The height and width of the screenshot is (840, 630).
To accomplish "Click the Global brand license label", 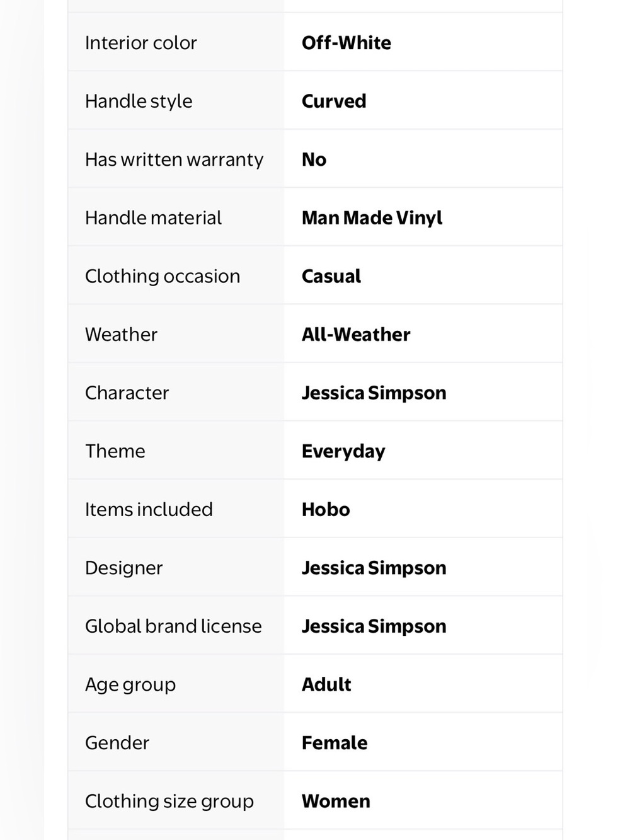I will tap(173, 626).
